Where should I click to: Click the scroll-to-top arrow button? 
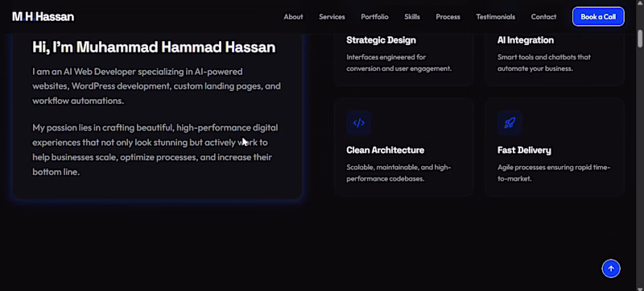[611, 268]
